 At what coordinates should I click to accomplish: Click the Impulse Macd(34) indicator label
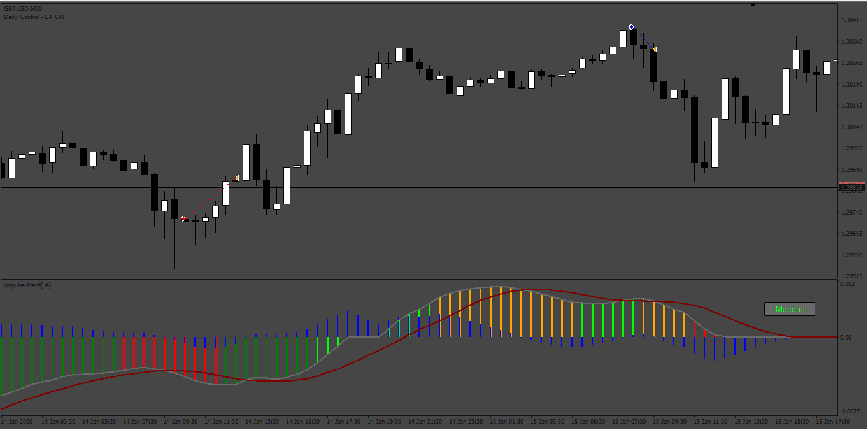coord(27,285)
